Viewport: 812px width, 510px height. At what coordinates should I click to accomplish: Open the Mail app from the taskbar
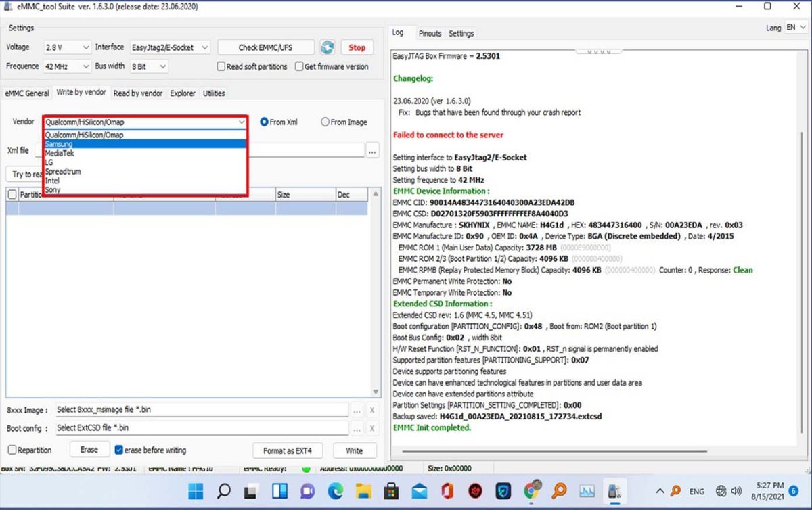coord(419,491)
